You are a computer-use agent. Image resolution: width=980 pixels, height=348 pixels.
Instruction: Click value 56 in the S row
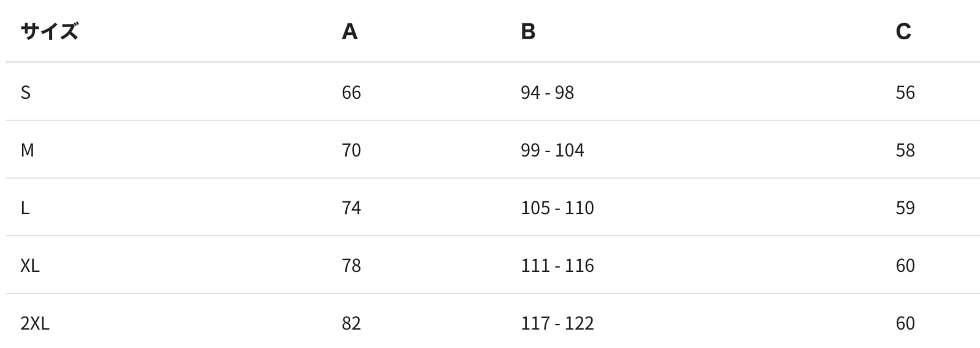tap(905, 92)
